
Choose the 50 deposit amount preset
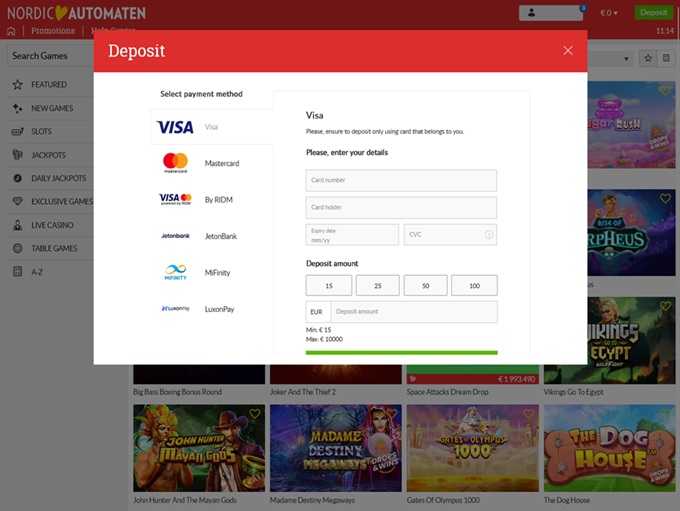tap(425, 286)
